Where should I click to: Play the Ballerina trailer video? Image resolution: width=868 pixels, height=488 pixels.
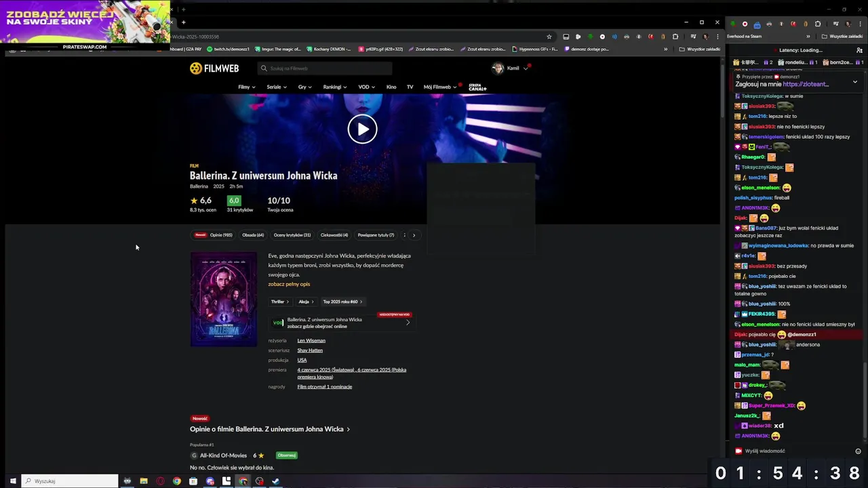(362, 129)
